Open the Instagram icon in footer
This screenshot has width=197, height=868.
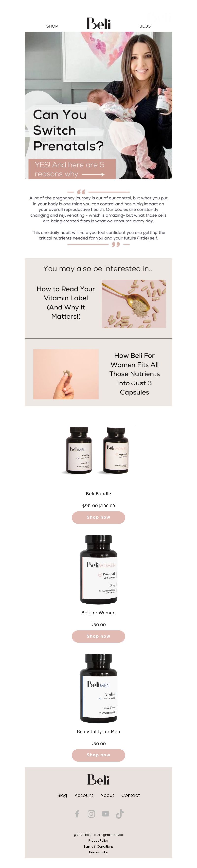click(91, 814)
